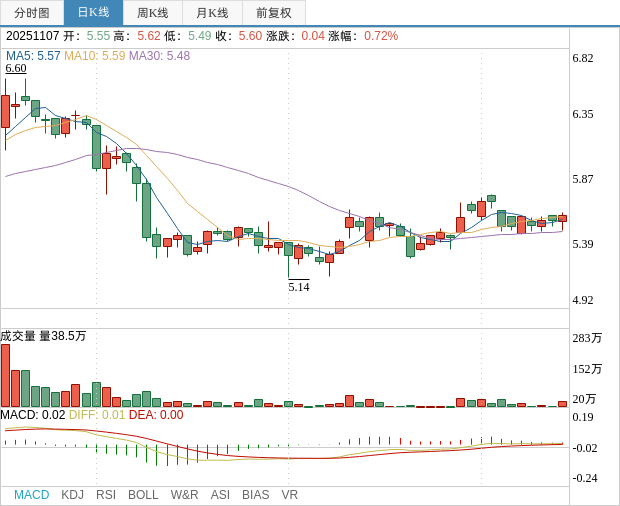Select the MACD indicator tab
The height and width of the screenshot is (506, 620).
[x=31, y=495]
